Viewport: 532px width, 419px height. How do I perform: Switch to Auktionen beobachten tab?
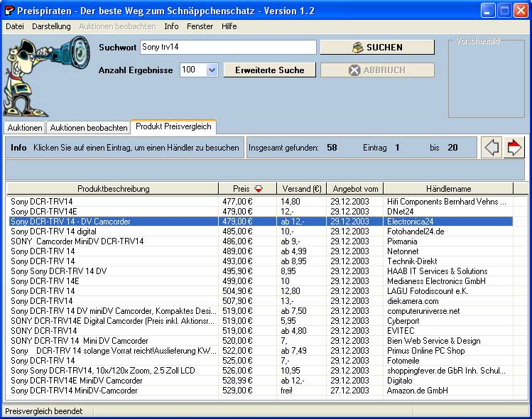(89, 128)
